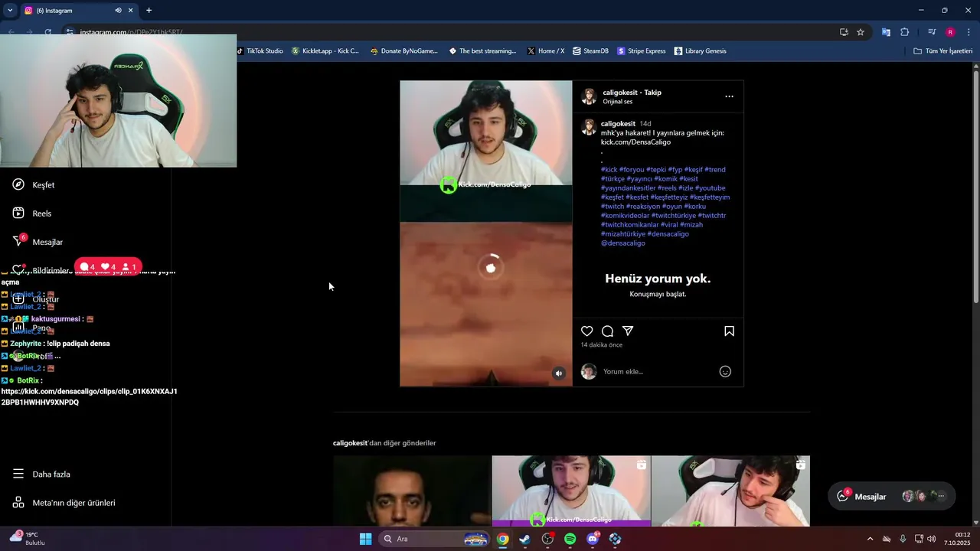Screen dimensions: 980x551
Task: Open browser extensions puzzle icon
Action: tap(904, 32)
